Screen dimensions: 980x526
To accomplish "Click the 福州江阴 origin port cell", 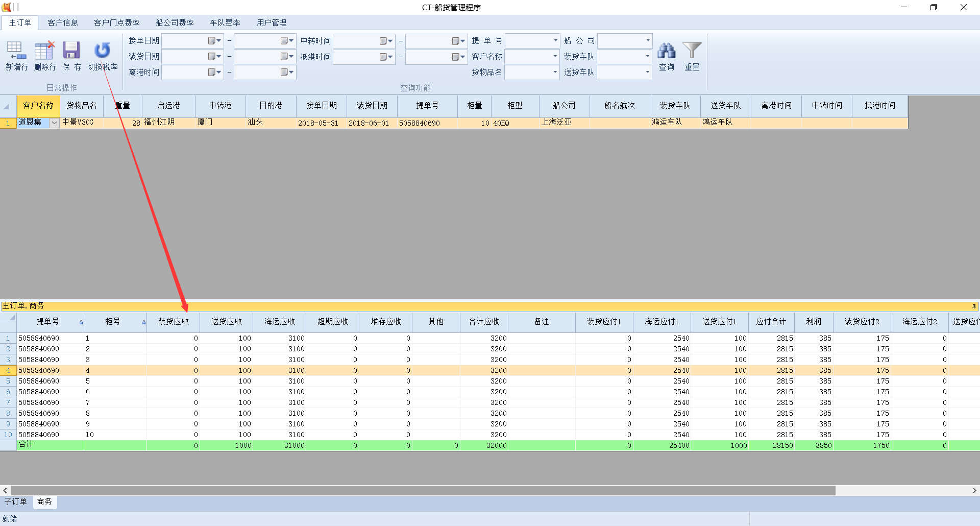I will coord(168,123).
